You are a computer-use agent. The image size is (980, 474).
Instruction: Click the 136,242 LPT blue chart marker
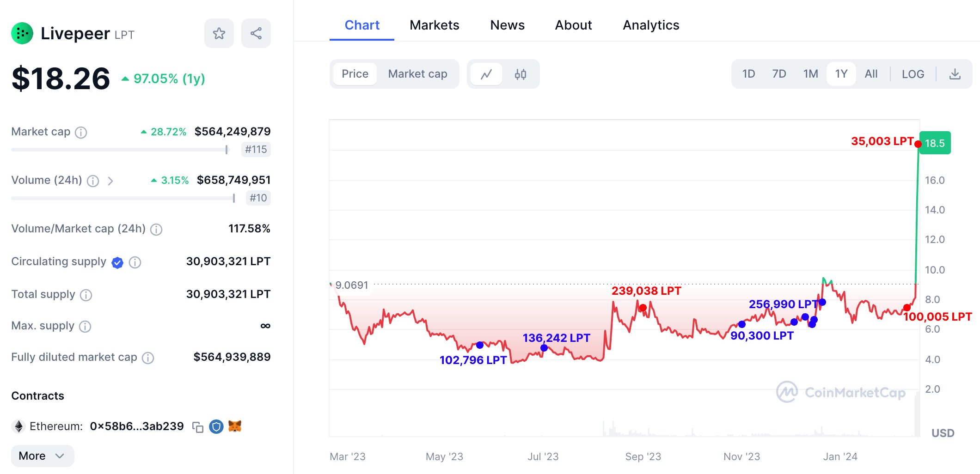(x=544, y=348)
